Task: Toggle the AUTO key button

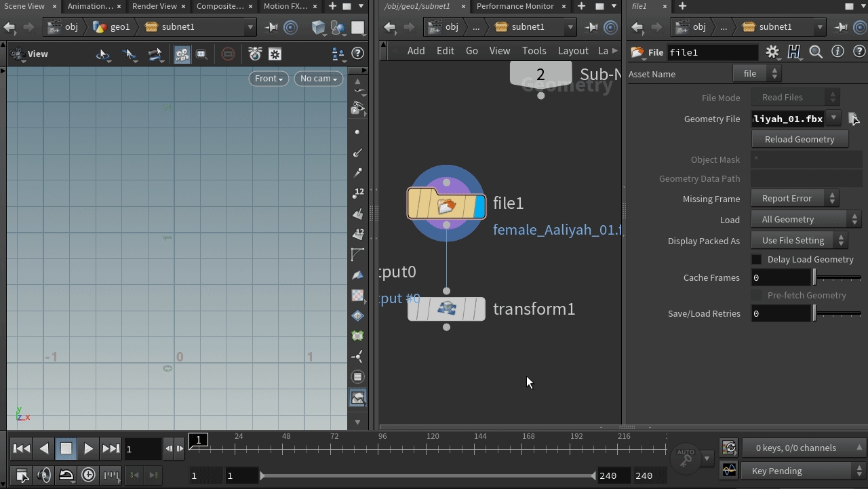Action: (x=686, y=458)
